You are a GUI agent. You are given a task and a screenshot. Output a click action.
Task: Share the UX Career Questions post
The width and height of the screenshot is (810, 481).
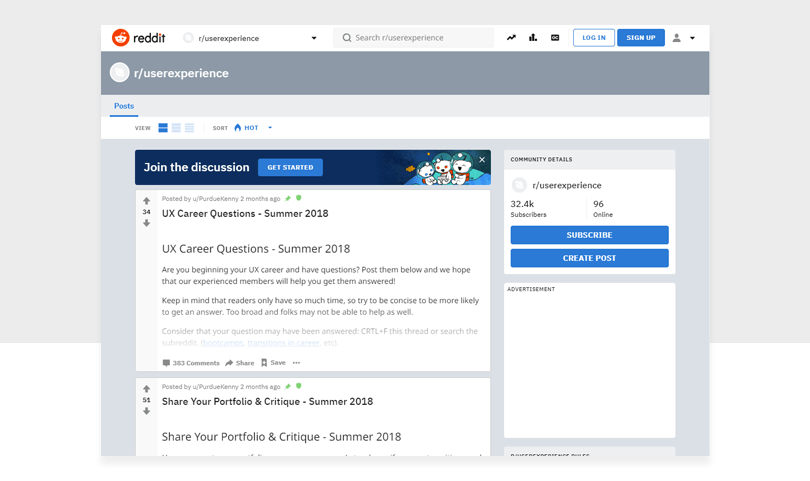click(240, 363)
